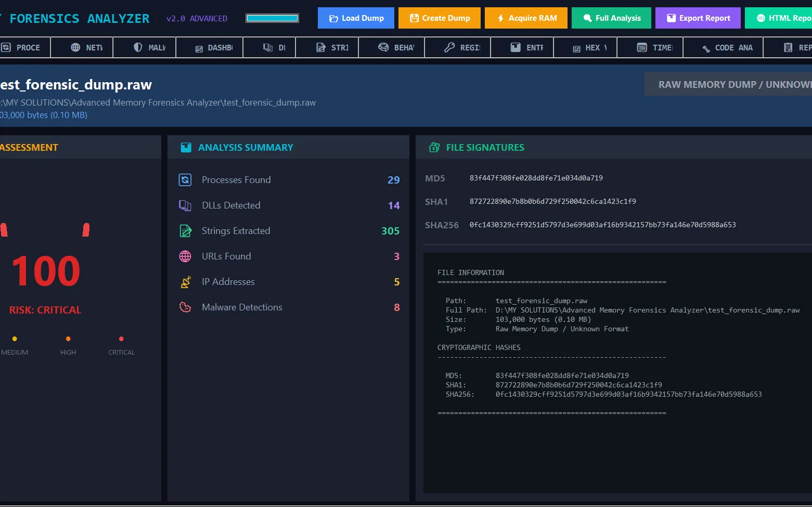
Task: Click the Strings Extracted document icon
Action: (185, 231)
